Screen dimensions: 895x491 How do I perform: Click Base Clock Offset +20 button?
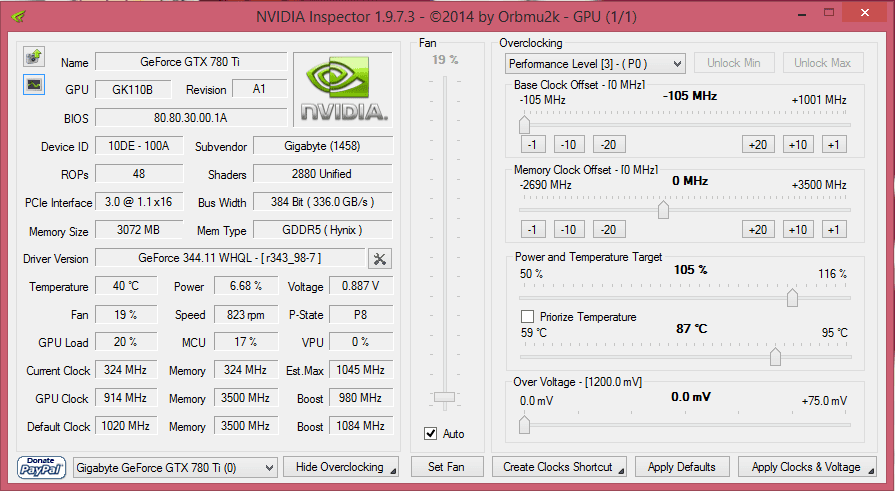[x=758, y=144]
